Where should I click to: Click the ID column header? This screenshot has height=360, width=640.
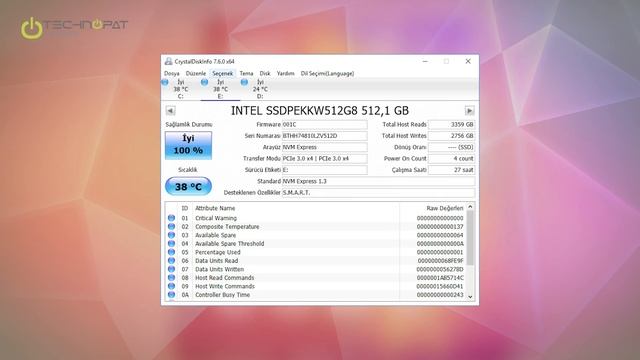click(184, 208)
